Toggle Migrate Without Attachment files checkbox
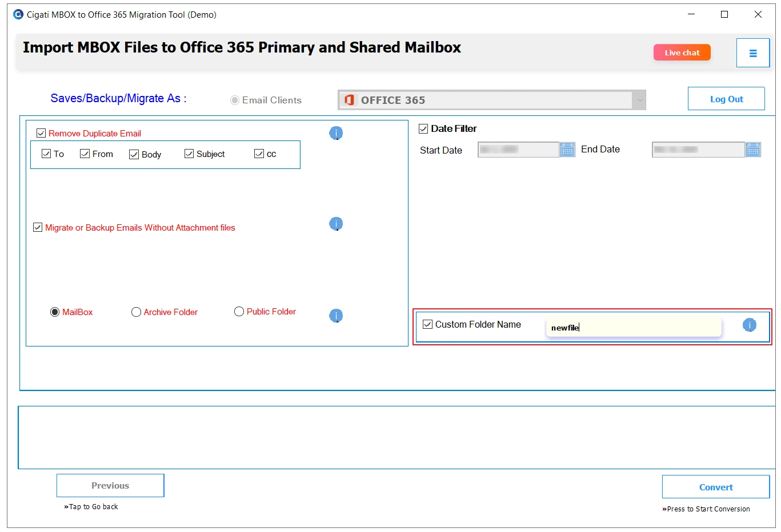Image resolution: width=781 pixels, height=532 pixels. coord(38,227)
